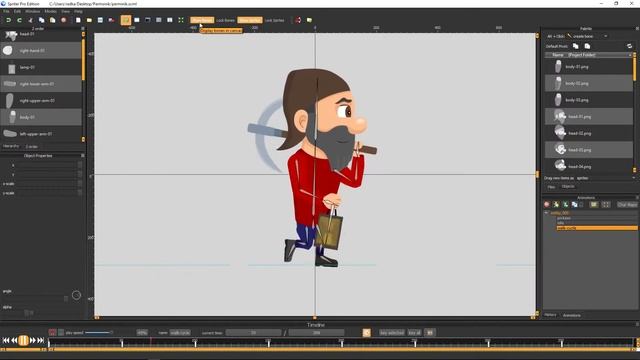Click the button right of key all
Viewport: 640px width, 360px height.
coord(430,333)
